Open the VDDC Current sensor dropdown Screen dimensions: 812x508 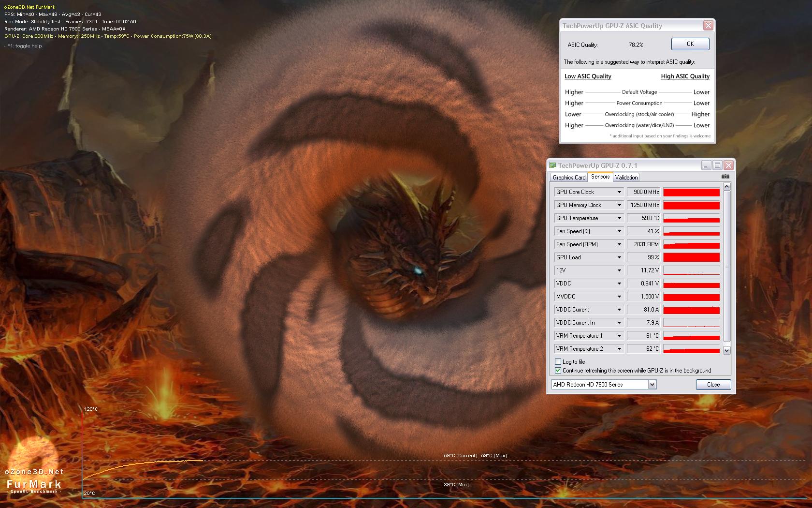(x=619, y=310)
